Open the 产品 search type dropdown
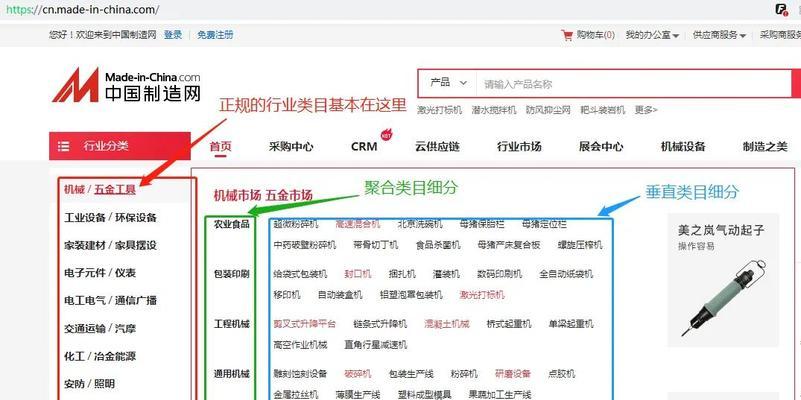This screenshot has width=801, height=400. (447, 83)
